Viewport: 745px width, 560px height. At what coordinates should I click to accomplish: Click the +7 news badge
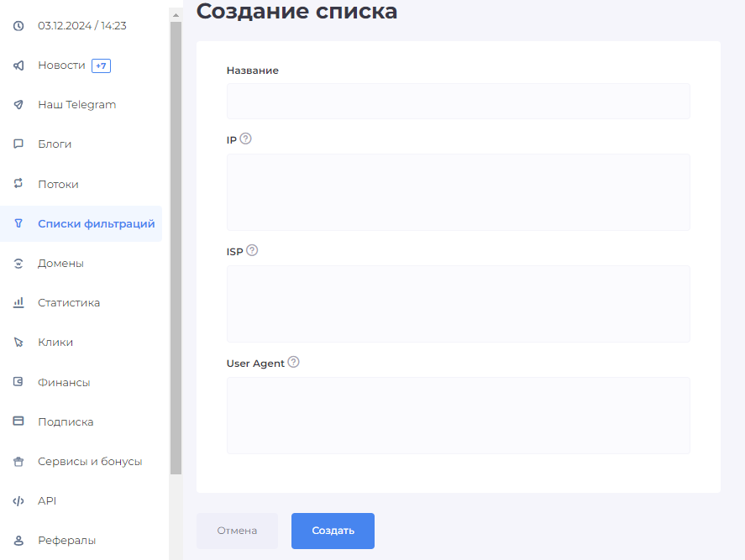coord(101,65)
